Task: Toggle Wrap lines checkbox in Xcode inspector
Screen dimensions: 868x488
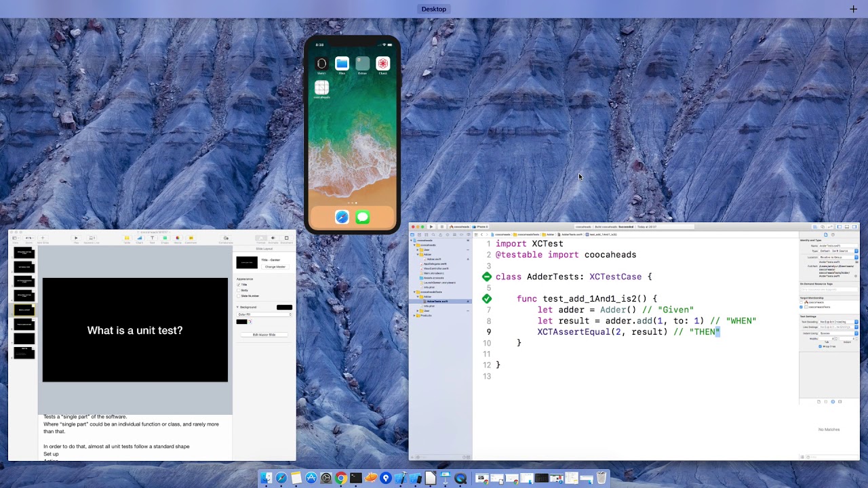Action: pyautogui.click(x=820, y=346)
